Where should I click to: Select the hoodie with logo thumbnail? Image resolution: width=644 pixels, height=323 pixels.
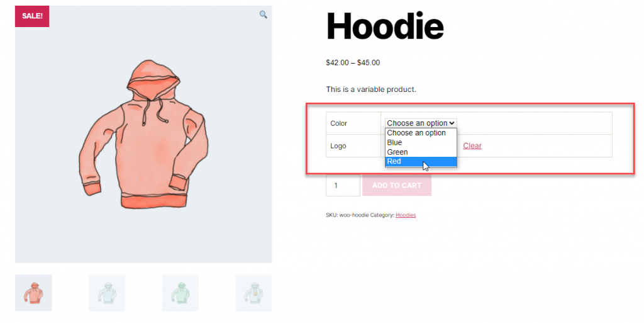(253, 293)
